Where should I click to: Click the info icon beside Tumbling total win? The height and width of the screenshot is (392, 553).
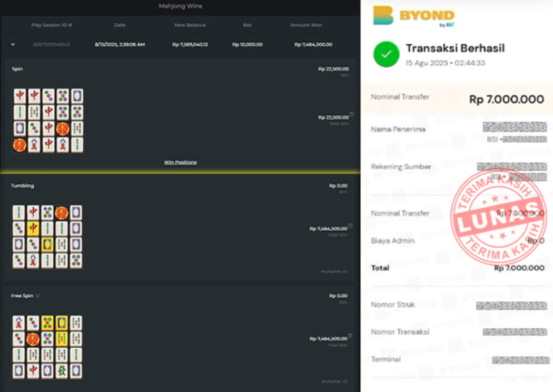(x=350, y=226)
